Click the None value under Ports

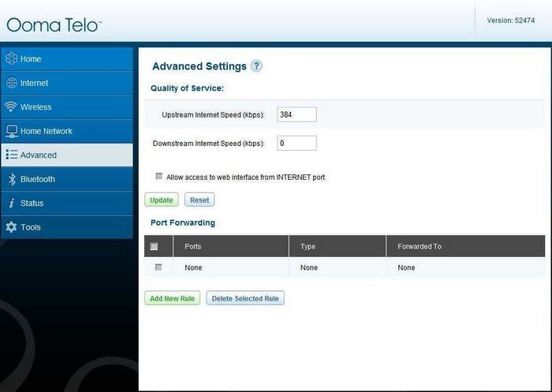pyautogui.click(x=193, y=267)
